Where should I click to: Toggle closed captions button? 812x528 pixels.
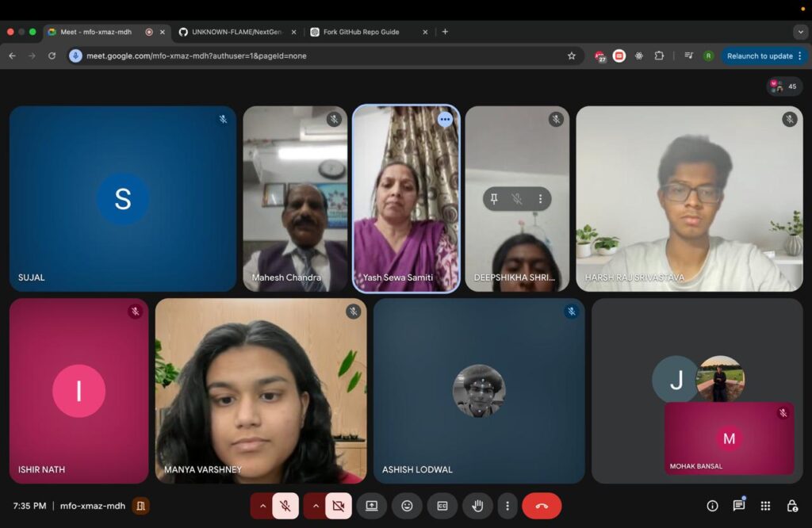[x=442, y=506]
